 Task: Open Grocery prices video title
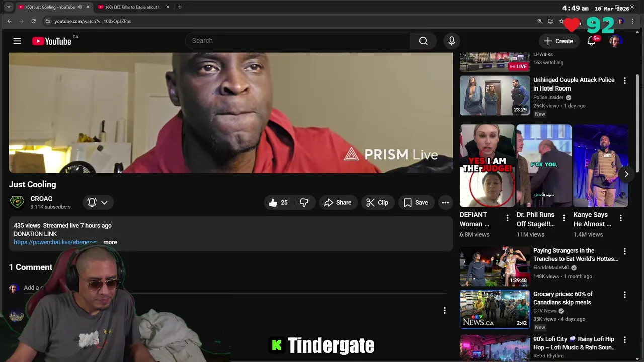tap(562, 298)
